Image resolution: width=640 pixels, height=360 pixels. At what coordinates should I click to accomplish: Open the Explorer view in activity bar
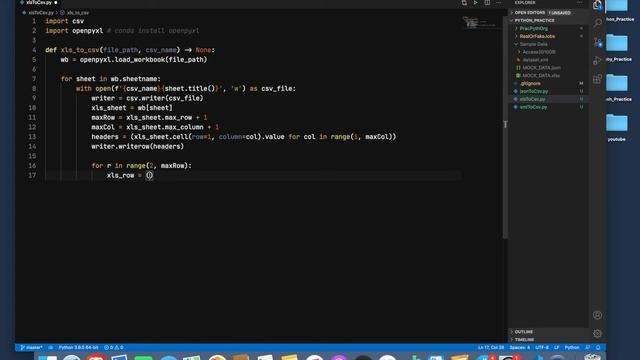pos(597,5)
